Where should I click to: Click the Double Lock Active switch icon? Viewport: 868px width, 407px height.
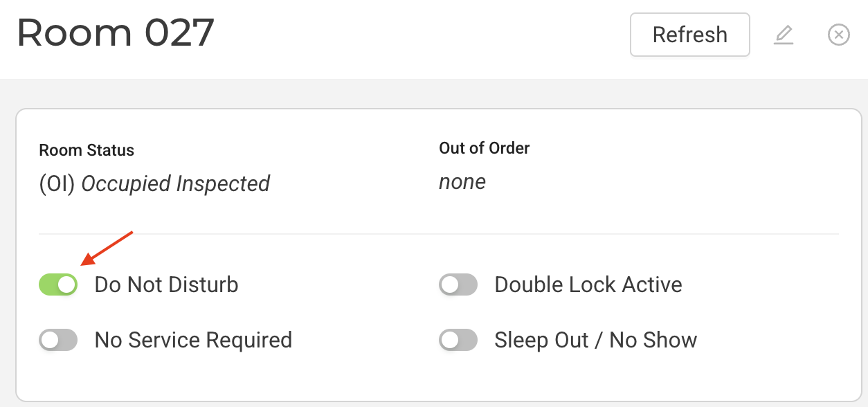(x=458, y=284)
